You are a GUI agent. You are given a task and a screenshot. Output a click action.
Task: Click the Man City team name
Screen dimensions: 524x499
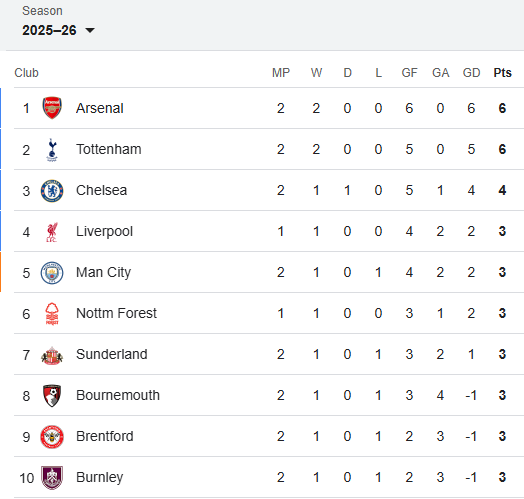click(x=103, y=272)
